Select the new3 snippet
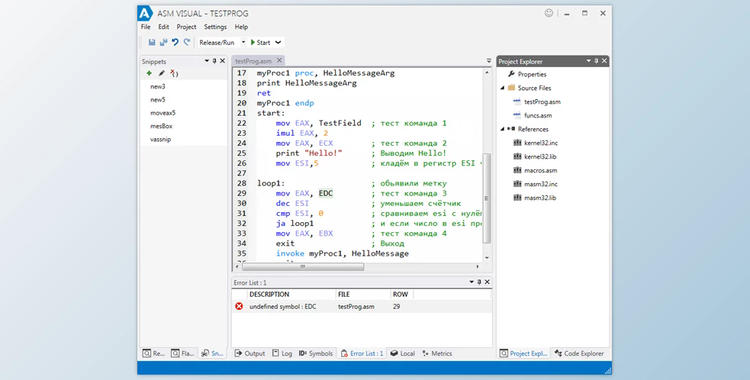Viewport: 750px width, 380px height. 157,87
